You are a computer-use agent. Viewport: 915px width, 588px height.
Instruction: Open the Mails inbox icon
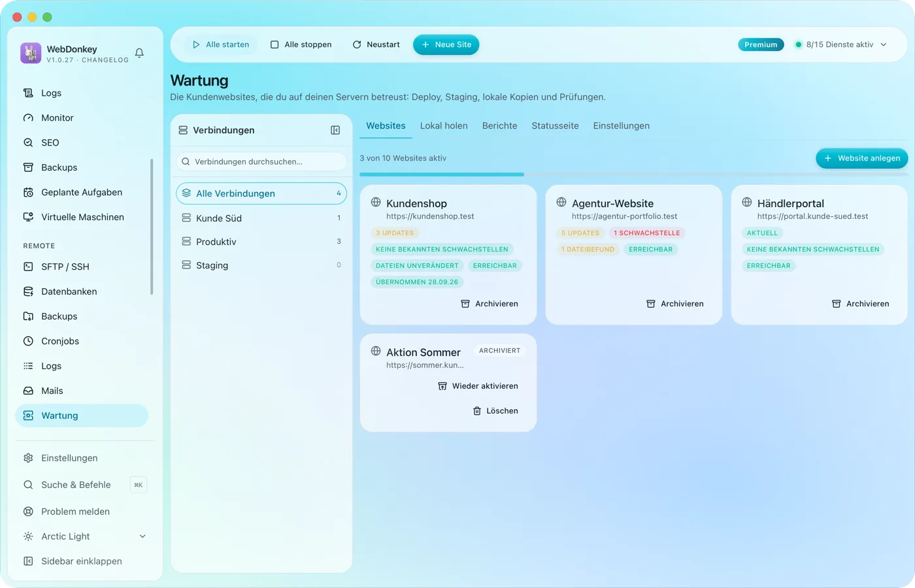[28, 391]
